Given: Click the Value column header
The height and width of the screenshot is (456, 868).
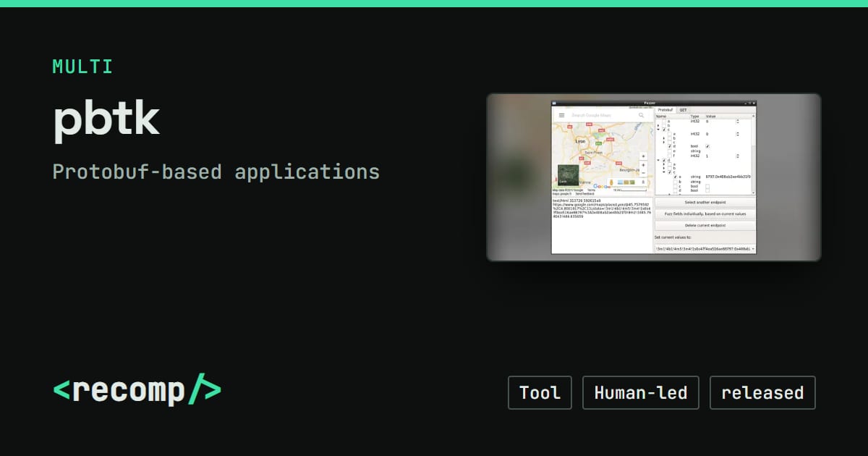Looking at the screenshot, I should click(x=711, y=117).
